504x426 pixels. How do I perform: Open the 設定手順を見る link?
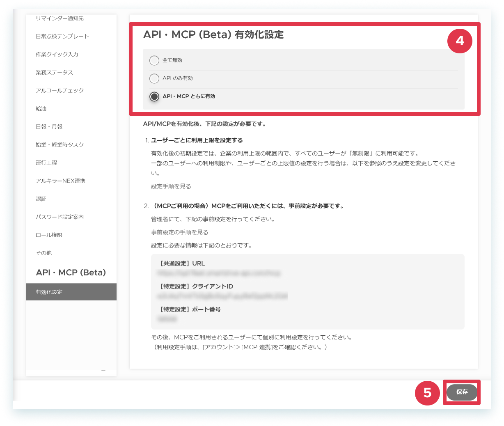pyautogui.click(x=171, y=186)
